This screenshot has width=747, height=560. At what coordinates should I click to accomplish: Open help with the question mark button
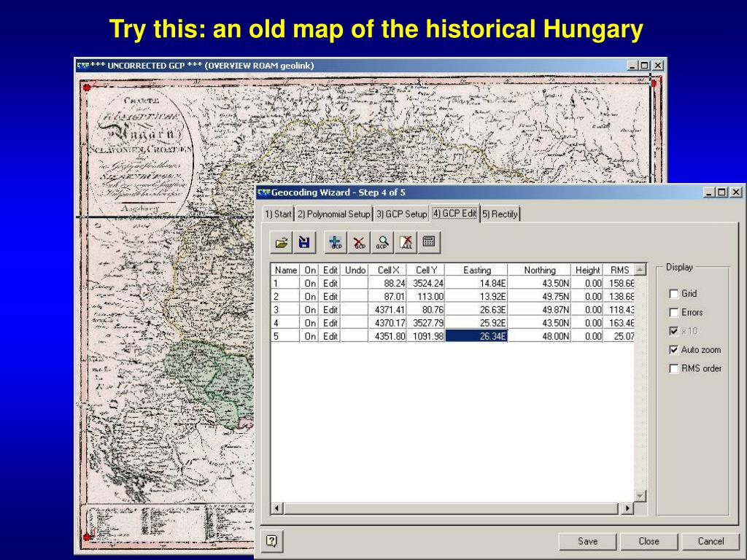pyautogui.click(x=271, y=541)
